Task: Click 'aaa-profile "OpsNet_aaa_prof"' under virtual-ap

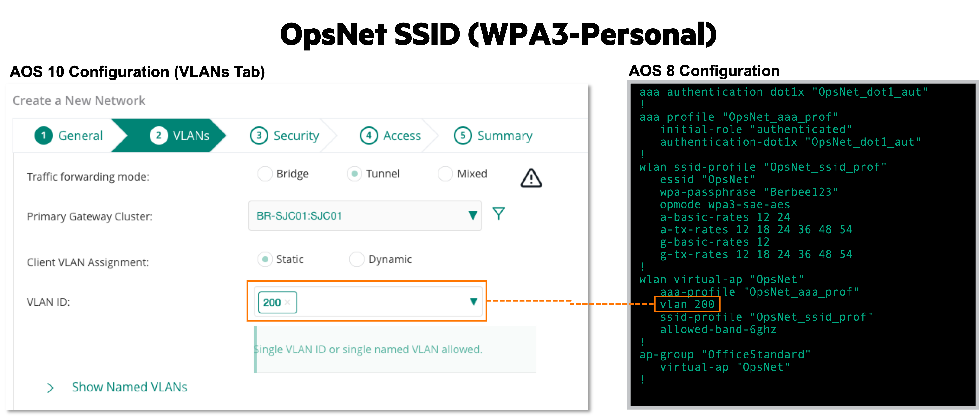Action: point(759,292)
